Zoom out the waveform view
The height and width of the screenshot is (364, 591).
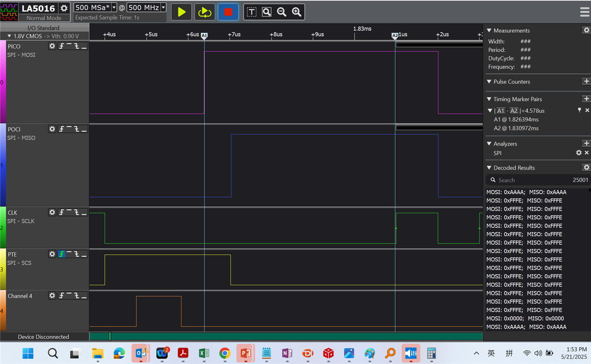pyautogui.click(x=282, y=12)
